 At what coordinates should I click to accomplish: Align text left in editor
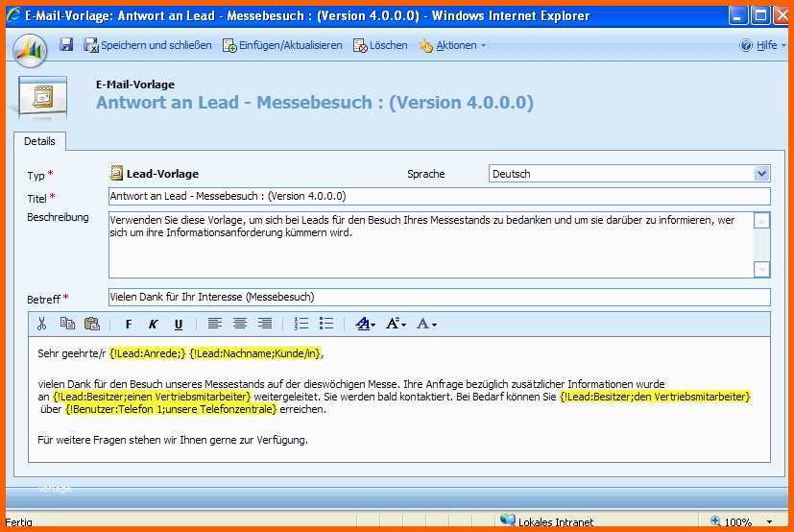(x=215, y=325)
